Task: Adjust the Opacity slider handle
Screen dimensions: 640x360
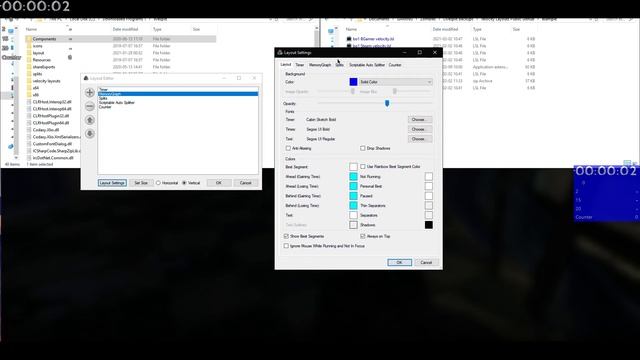Action: pos(387,103)
